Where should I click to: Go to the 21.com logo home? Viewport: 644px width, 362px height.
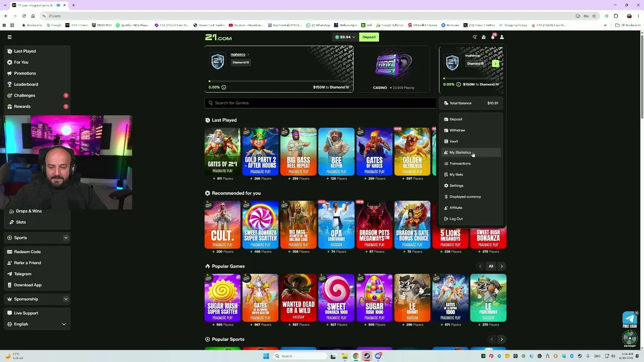pos(218,37)
